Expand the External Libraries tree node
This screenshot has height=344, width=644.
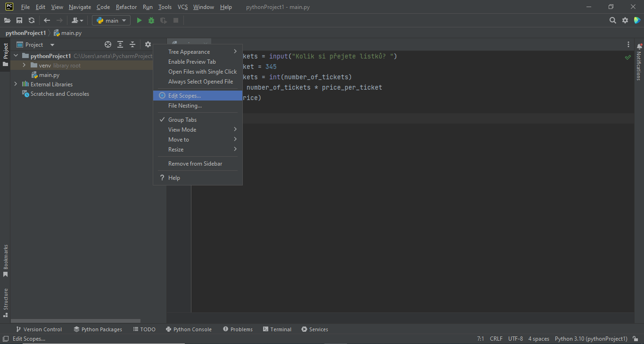coord(15,84)
